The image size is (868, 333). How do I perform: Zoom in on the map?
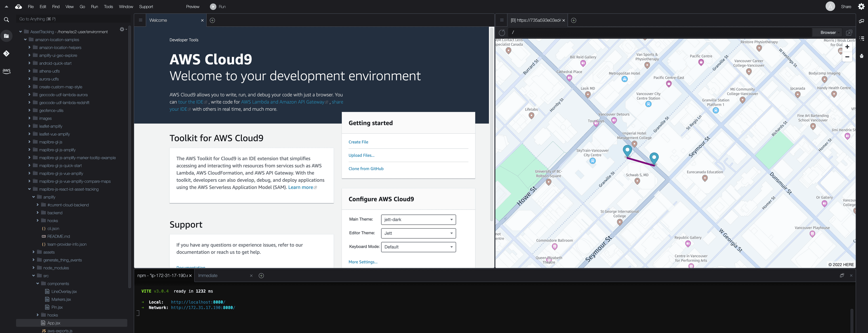pos(847,47)
